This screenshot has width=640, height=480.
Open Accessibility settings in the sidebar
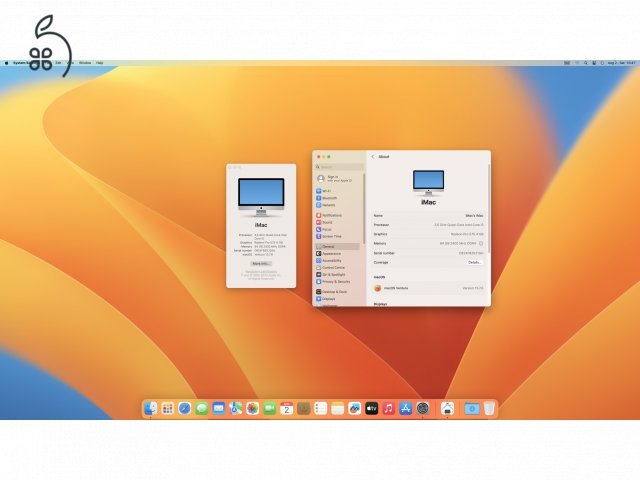click(337, 260)
